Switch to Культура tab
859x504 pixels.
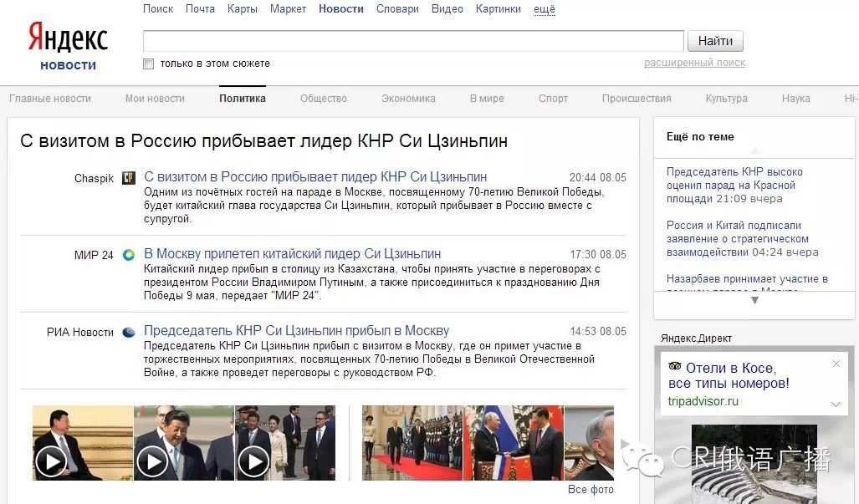(726, 99)
